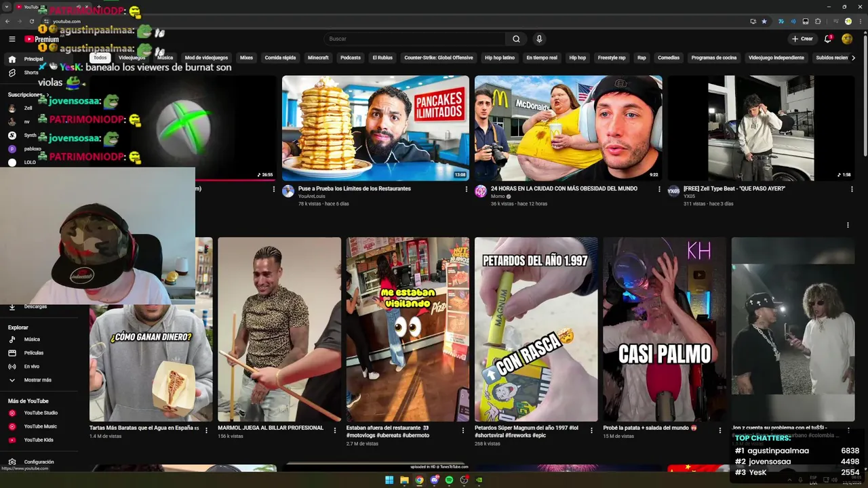Open options for MARMOL billar short
Screen dimensions: 868x488
(335, 430)
